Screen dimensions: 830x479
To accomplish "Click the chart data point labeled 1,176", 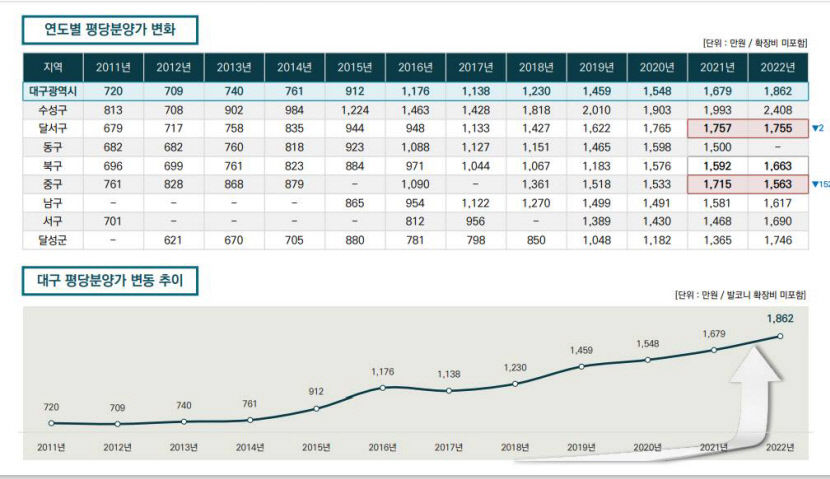I will point(383,388).
